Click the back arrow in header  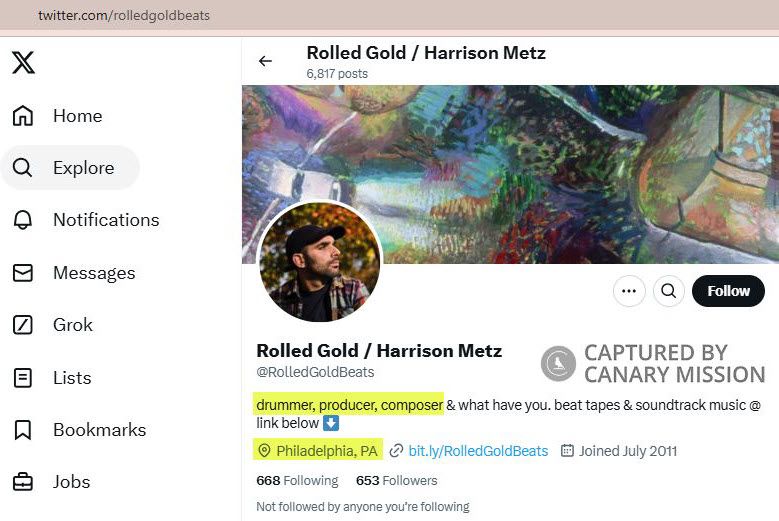point(265,61)
